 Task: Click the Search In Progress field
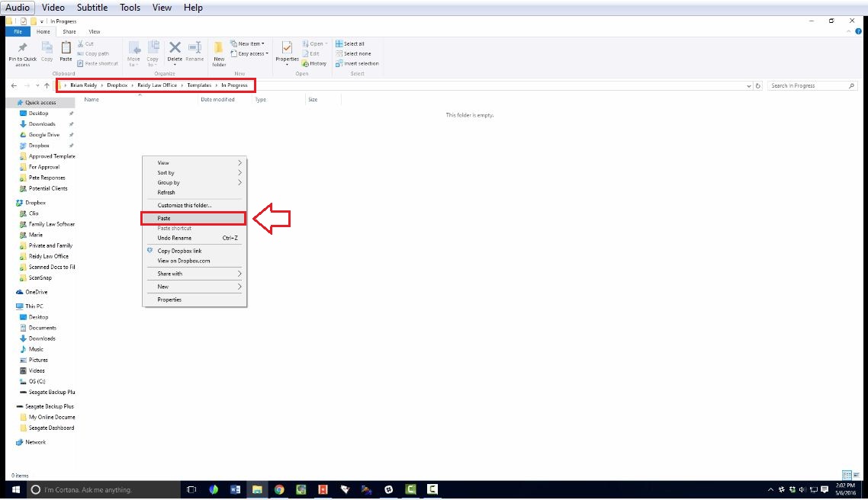(x=809, y=86)
